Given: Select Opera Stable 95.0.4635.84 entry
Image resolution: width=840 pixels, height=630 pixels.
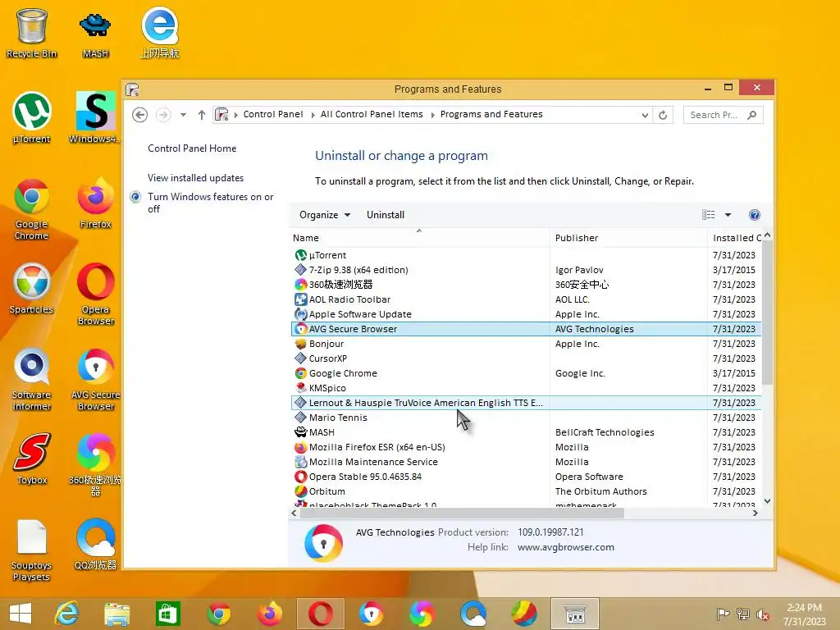Looking at the screenshot, I should pos(525,477).
